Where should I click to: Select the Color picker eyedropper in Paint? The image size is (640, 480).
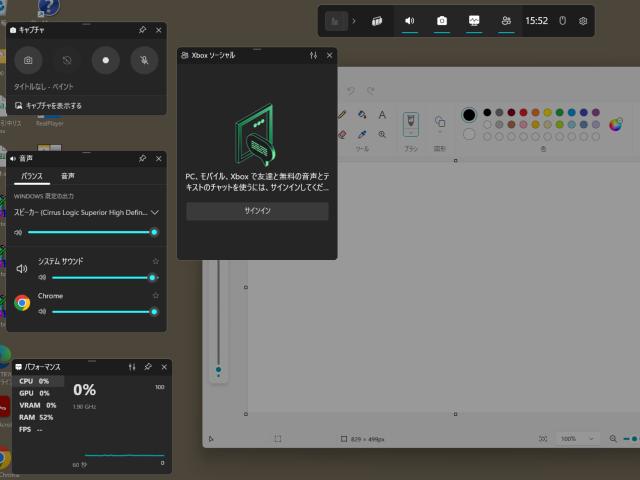pos(362,134)
